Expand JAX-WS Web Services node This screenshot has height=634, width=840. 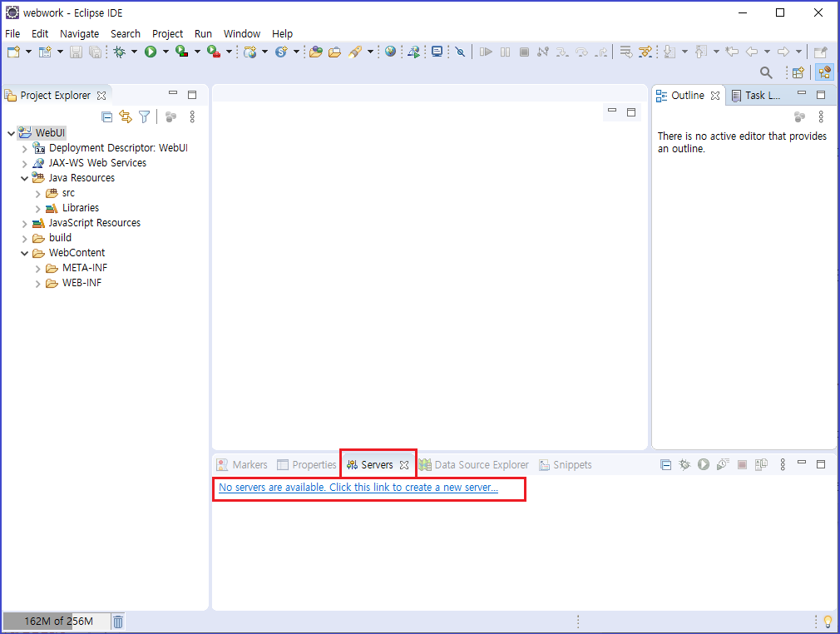(25, 163)
